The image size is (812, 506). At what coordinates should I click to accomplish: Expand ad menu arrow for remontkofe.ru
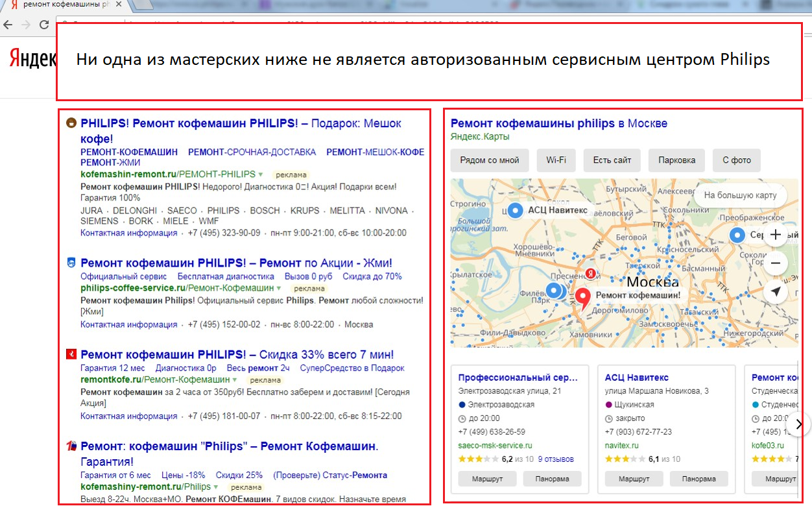click(x=235, y=380)
